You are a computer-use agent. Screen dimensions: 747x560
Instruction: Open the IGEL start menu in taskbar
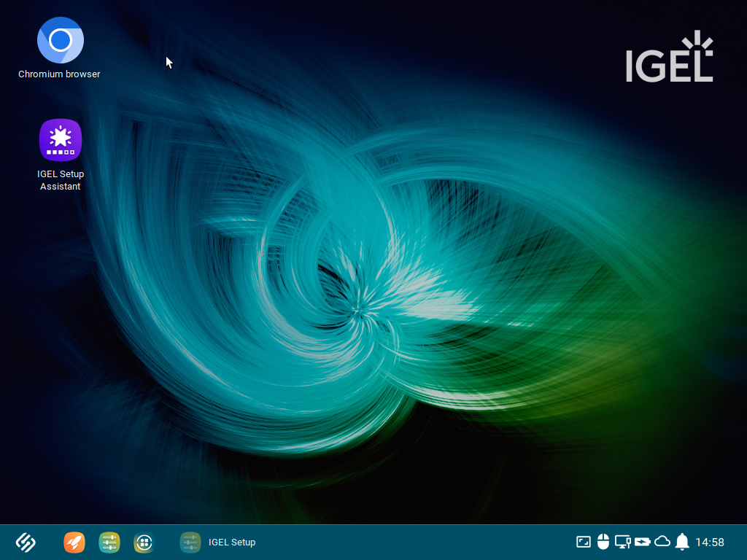[x=26, y=542]
